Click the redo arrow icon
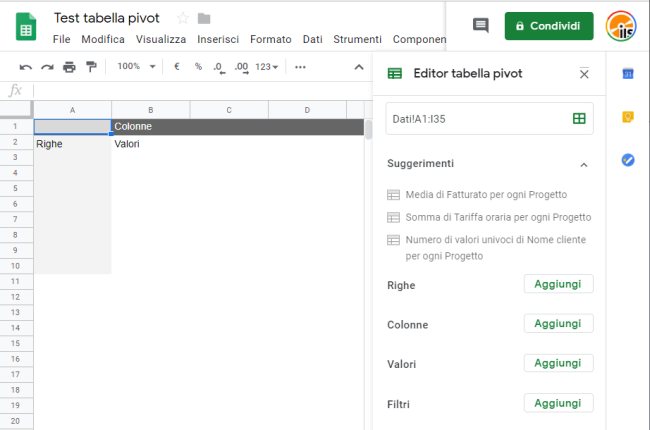650x430 pixels. [x=47, y=67]
